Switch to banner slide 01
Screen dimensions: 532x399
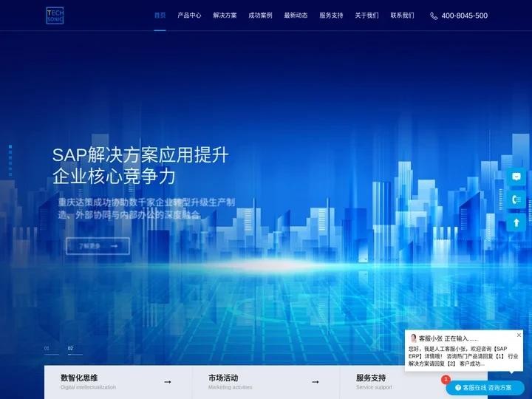coord(51,349)
